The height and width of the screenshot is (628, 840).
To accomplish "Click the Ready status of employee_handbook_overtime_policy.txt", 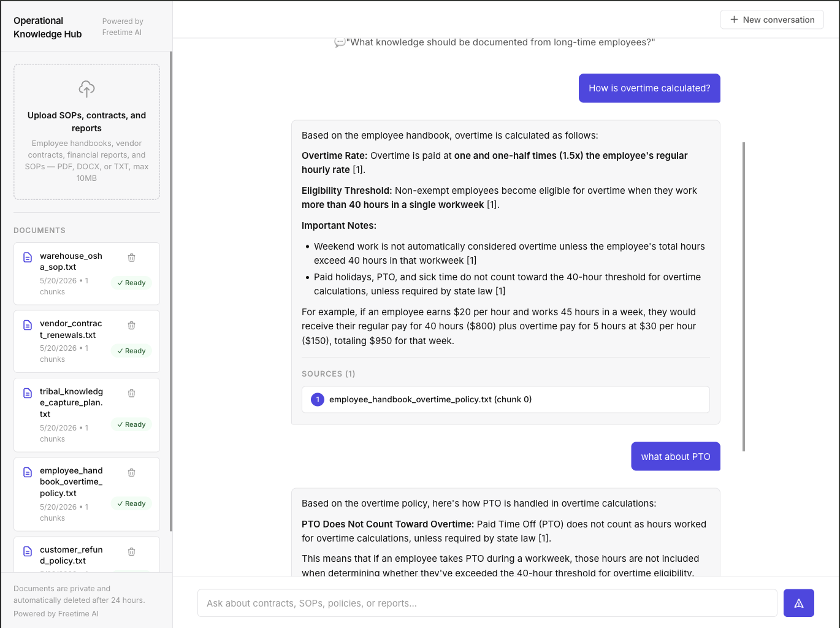I will 131,504.
